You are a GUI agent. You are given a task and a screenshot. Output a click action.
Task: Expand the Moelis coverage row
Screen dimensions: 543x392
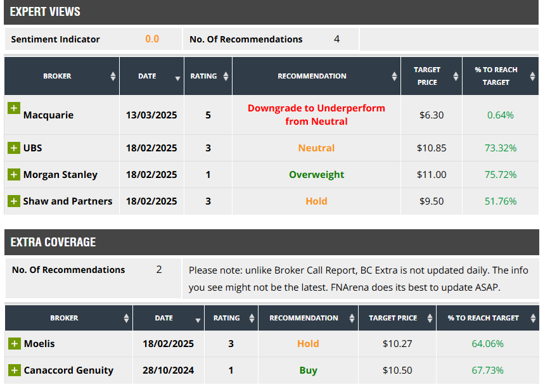click(14, 344)
